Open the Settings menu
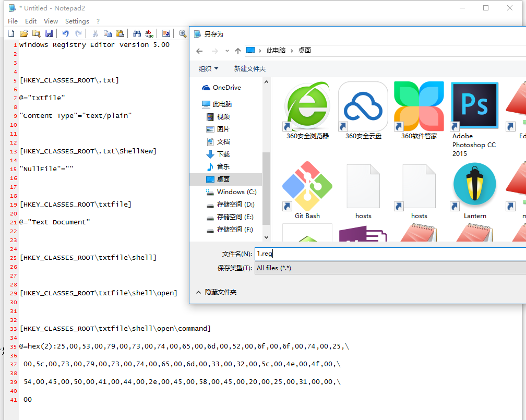Screen dimensions: 526x420 pos(77,21)
